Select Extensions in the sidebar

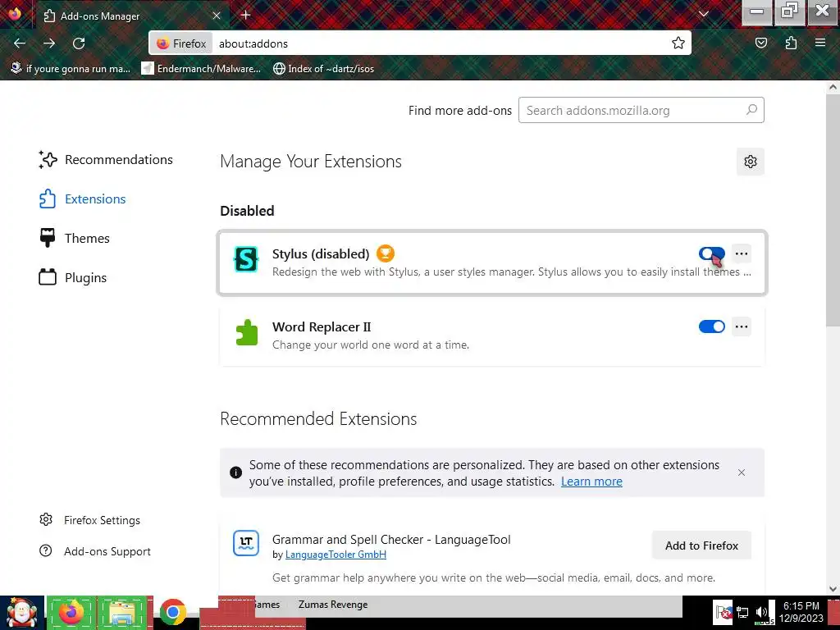pyautogui.click(x=83, y=199)
